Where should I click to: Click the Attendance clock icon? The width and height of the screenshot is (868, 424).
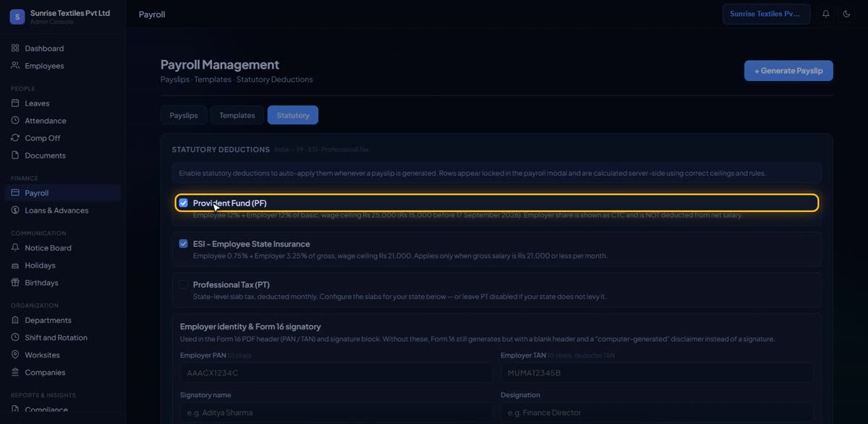pyautogui.click(x=15, y=121)
